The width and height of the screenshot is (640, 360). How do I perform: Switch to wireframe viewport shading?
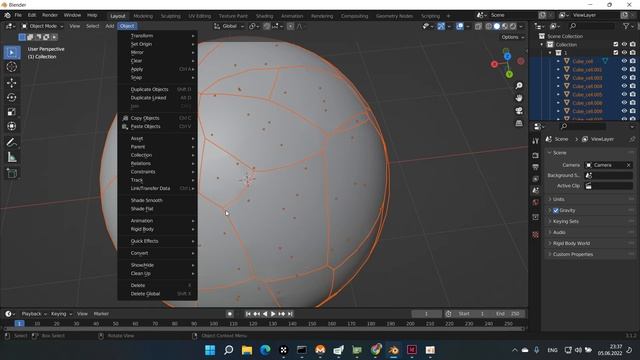click(x=489, y=26)
